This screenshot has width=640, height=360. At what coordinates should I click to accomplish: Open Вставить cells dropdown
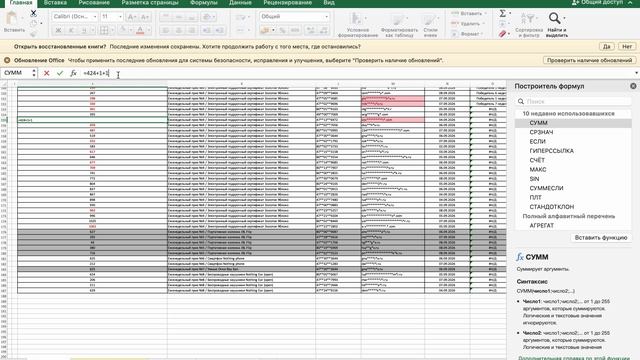(468, 13)
